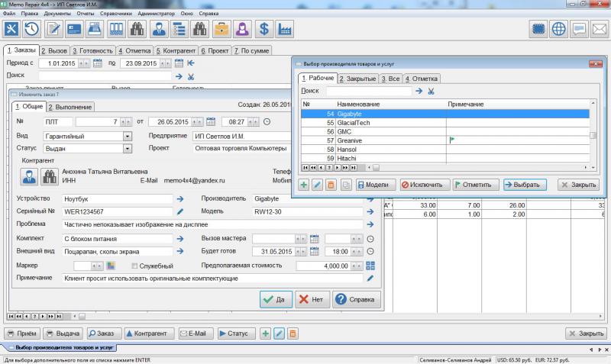The width and height of the screenshot is (611, 364).
Task: Click calculator grid icon next to estimated cost
Action: 370,266
